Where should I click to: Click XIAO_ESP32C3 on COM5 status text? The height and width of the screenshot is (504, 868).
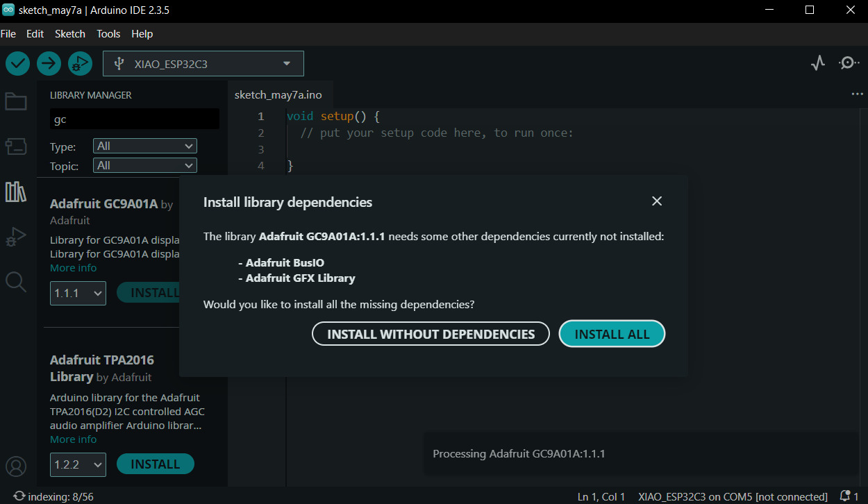(733, 496)
